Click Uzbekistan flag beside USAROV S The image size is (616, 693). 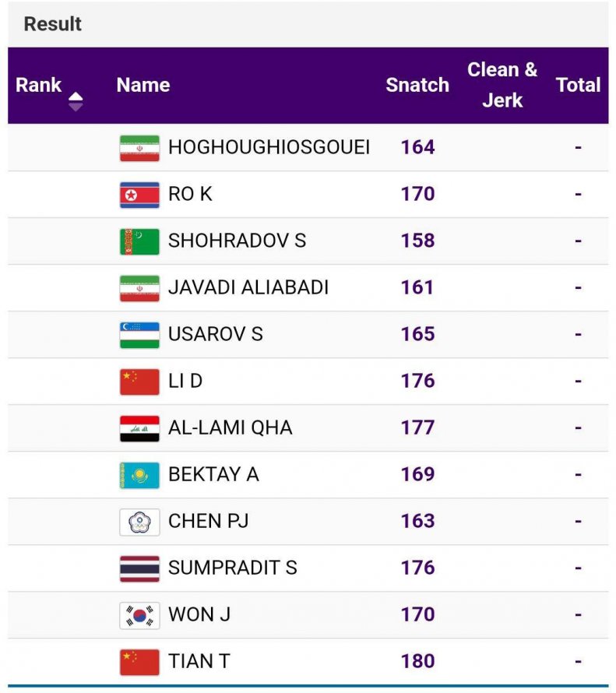tap(139, 335)
